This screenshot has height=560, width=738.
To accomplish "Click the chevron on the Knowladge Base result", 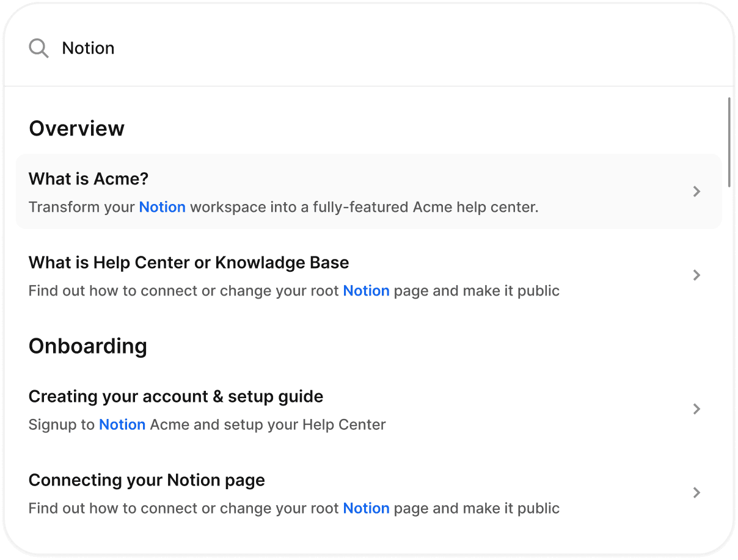I will [x=696, y=275].
